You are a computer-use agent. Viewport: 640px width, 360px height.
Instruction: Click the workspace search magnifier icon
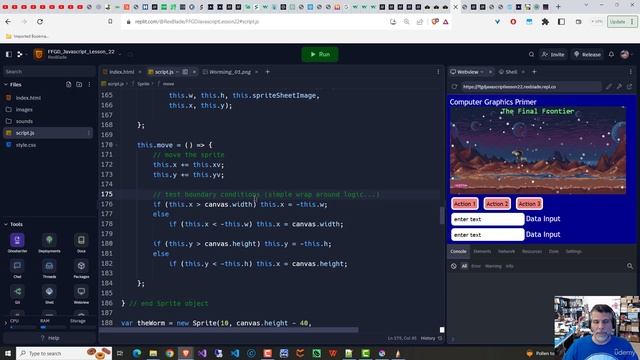(x=531, y=54)
